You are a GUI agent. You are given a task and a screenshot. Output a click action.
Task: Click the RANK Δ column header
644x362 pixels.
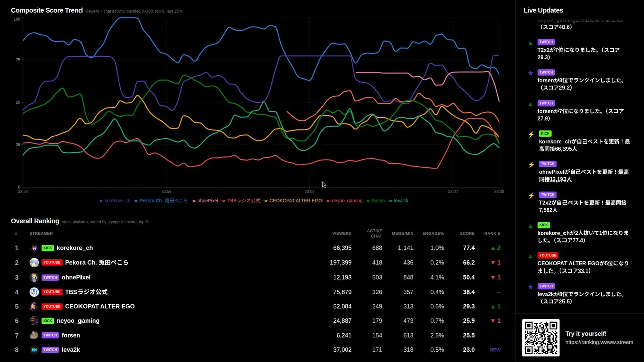pos(492,234)
